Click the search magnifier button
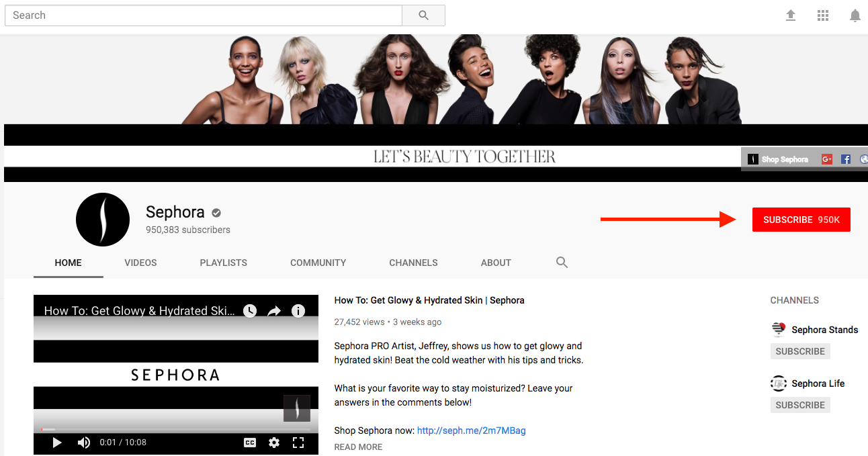The width and height of the screenshot is (868, 456). click(423, 15)
